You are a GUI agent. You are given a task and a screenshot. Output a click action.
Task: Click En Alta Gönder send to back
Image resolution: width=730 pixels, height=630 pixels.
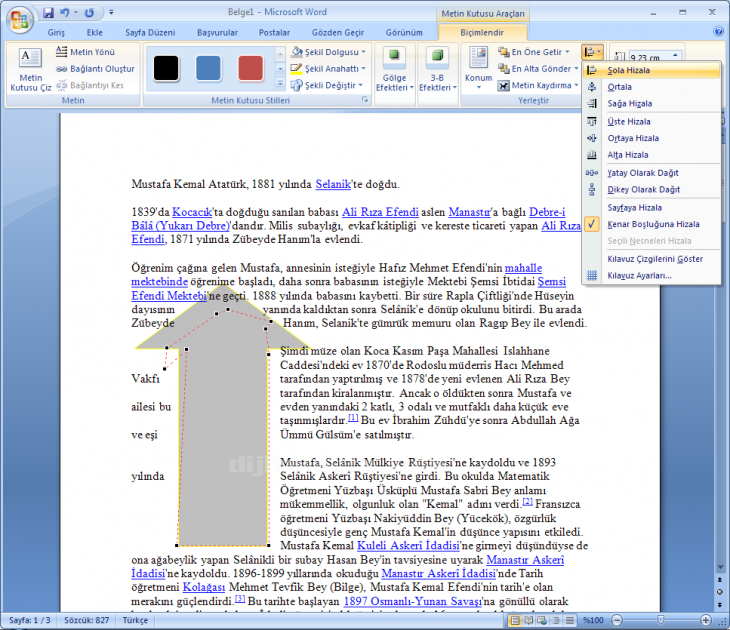(538, 69)
